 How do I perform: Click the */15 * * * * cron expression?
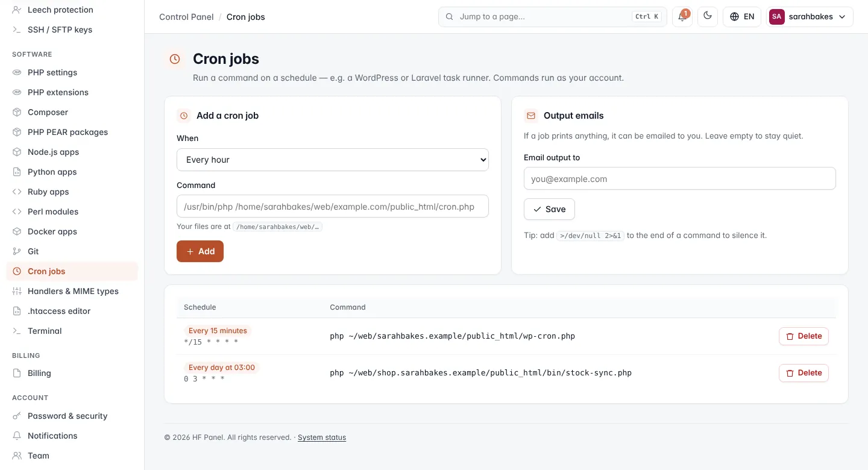coord(211,342)
